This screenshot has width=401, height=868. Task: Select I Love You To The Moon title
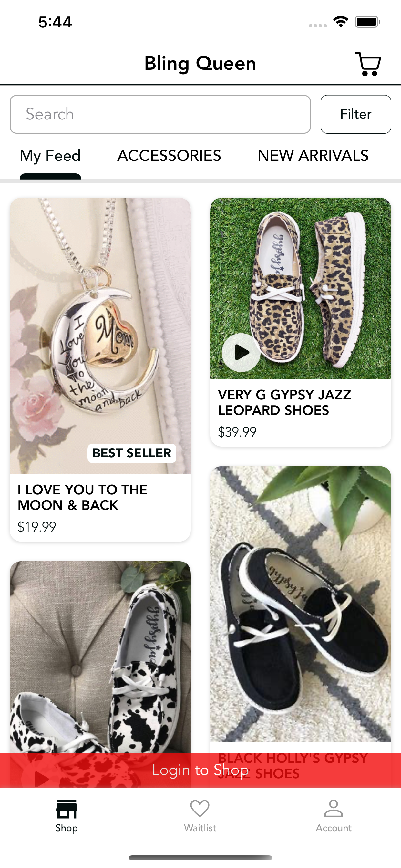[82, 497]
